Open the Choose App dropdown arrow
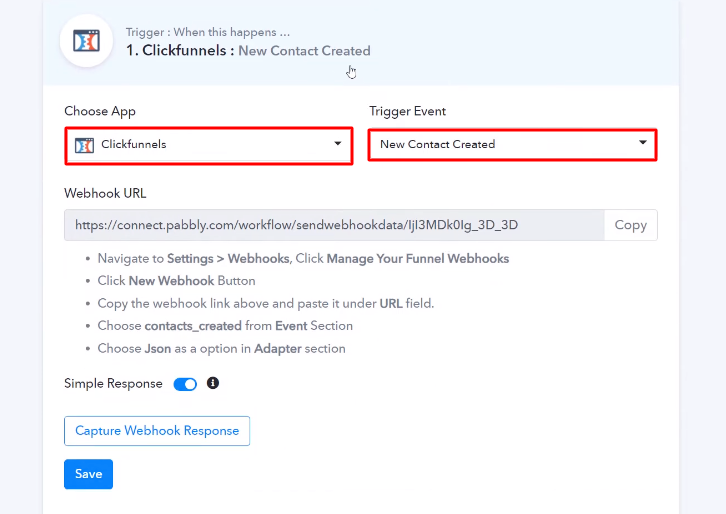 point(338,144)
